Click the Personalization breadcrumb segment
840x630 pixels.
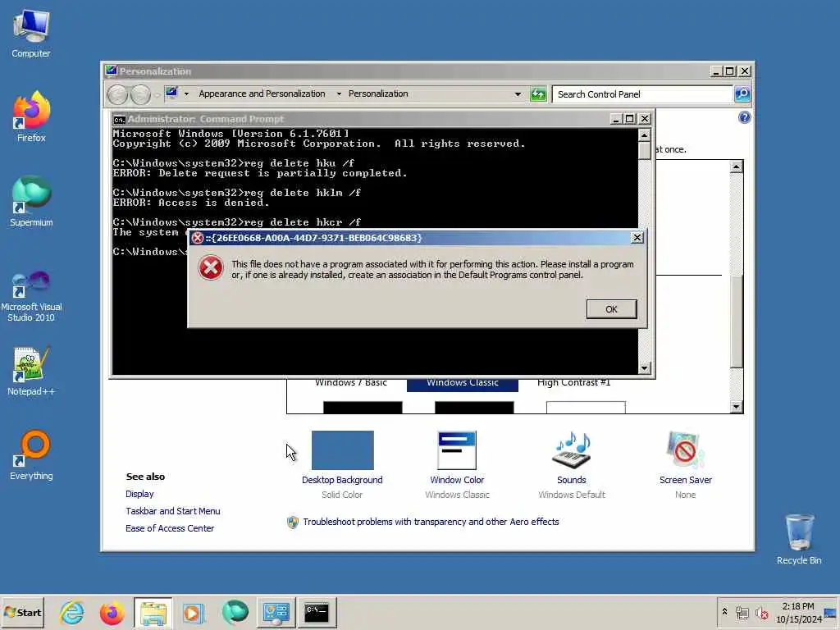click(x=378, y=94)
